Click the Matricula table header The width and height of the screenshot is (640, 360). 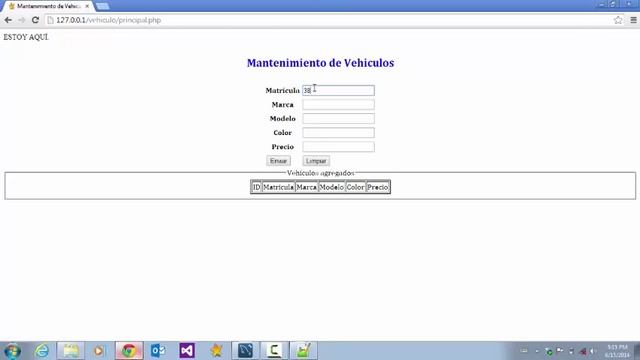coord(278,187)
